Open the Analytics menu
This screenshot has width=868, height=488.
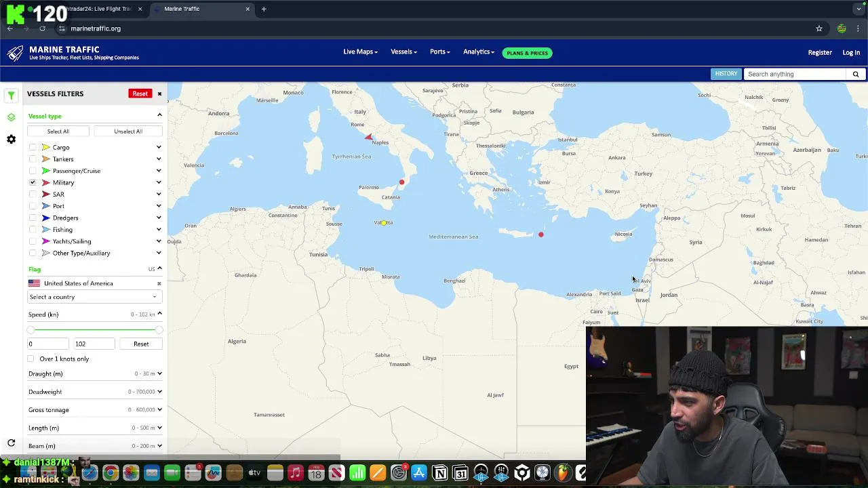[x=479, y=52]
